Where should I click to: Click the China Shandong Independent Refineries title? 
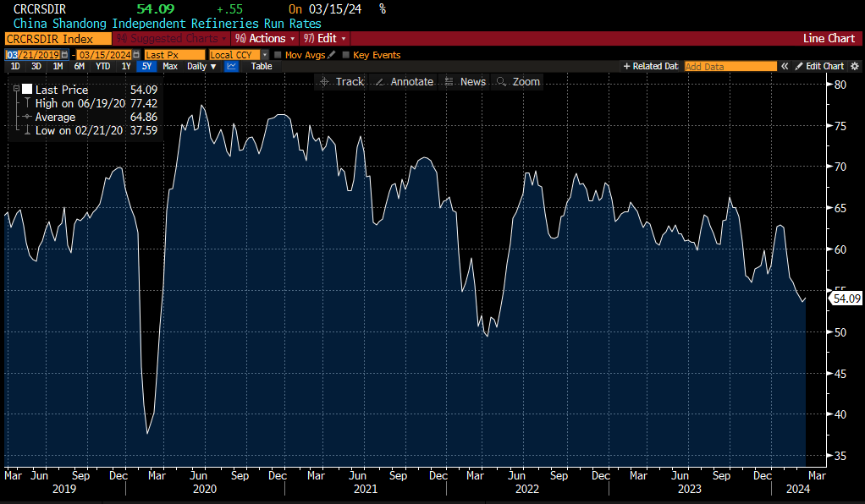[x=167, y=24]
